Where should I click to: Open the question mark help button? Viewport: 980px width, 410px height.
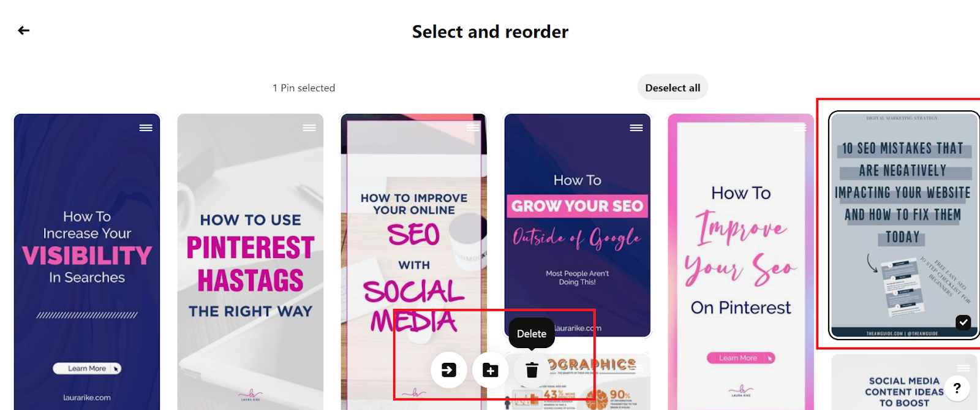click(957, 388)
